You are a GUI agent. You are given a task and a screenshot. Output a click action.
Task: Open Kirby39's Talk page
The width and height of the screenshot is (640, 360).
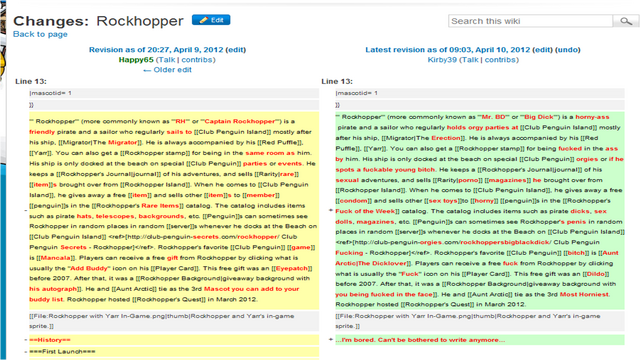[x=470, y=60]
